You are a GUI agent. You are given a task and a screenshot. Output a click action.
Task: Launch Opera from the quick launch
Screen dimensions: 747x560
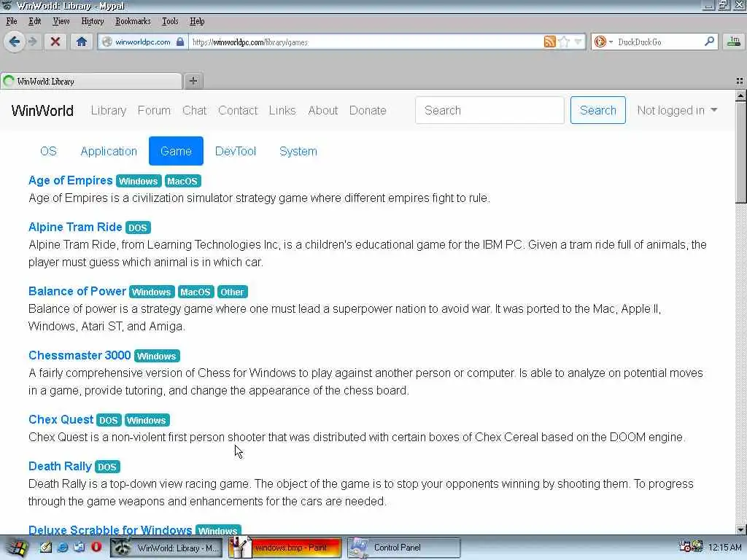coord(96,547)
